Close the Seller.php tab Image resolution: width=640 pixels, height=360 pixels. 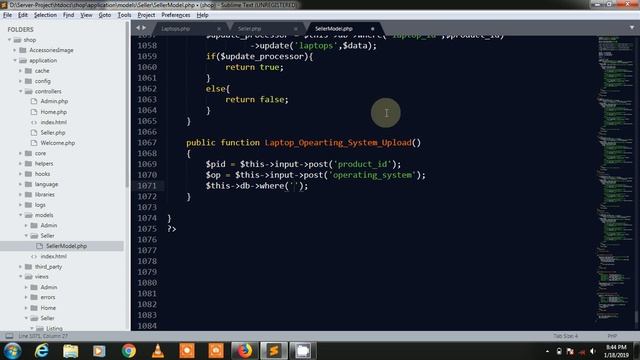click(296, 29)
